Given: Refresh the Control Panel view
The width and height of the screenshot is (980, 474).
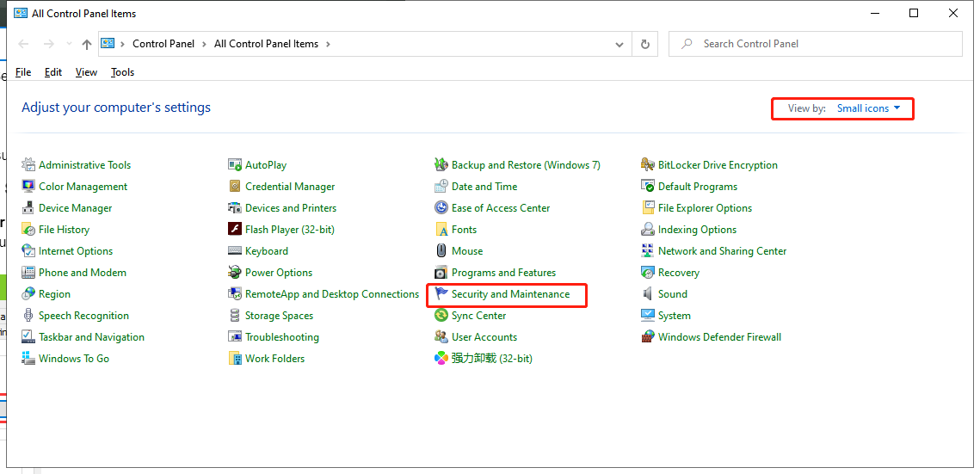Looking at the screenshot, I should pyautogui.click(x=645, y=45).
